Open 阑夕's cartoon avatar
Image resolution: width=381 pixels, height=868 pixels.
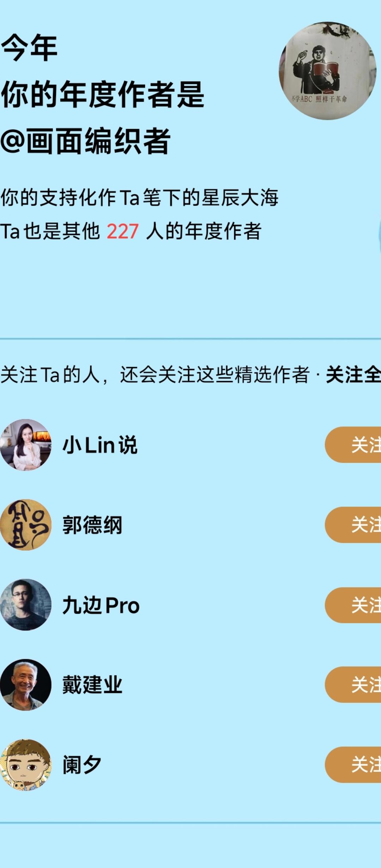tap(25, 765)
